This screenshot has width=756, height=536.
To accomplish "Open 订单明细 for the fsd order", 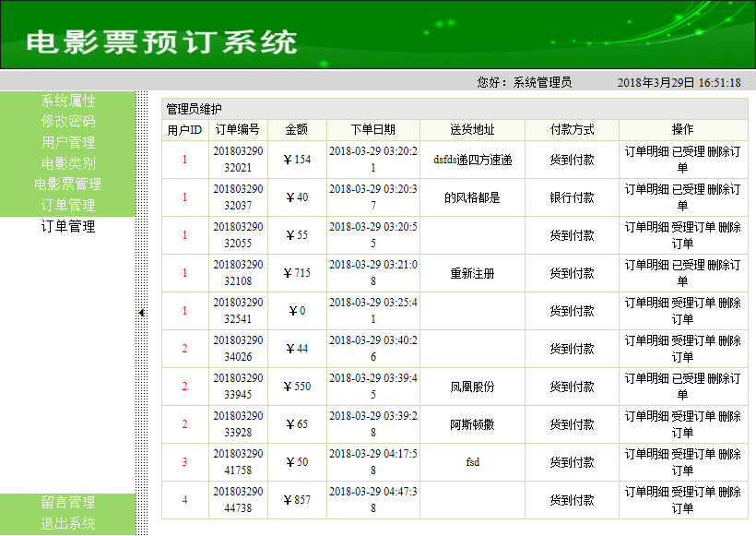I will [x=646, y=454].
